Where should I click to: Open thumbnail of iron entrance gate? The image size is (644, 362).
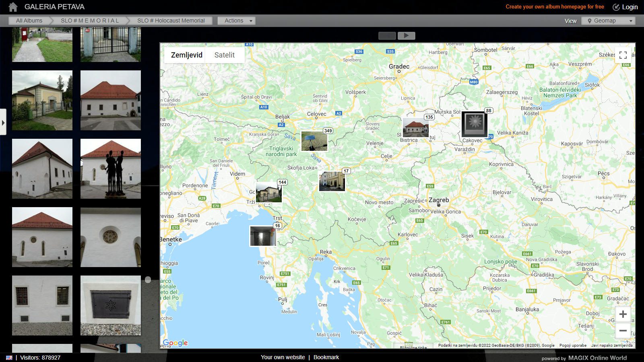coord(111,44)
